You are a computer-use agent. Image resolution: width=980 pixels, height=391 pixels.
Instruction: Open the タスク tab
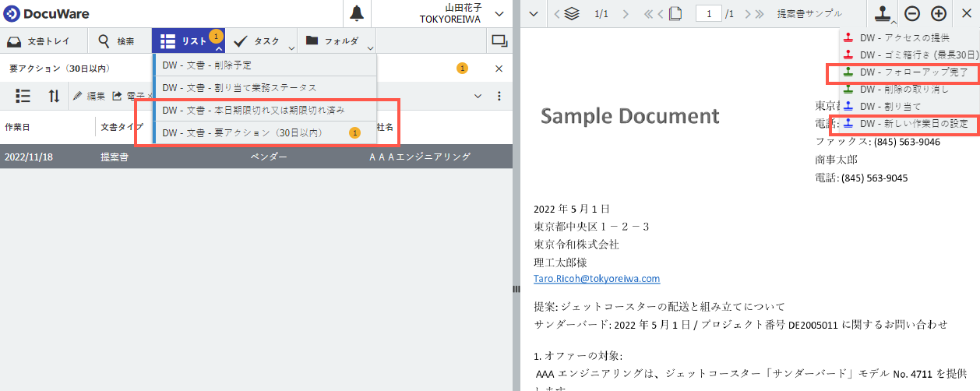tap(259, 41)
